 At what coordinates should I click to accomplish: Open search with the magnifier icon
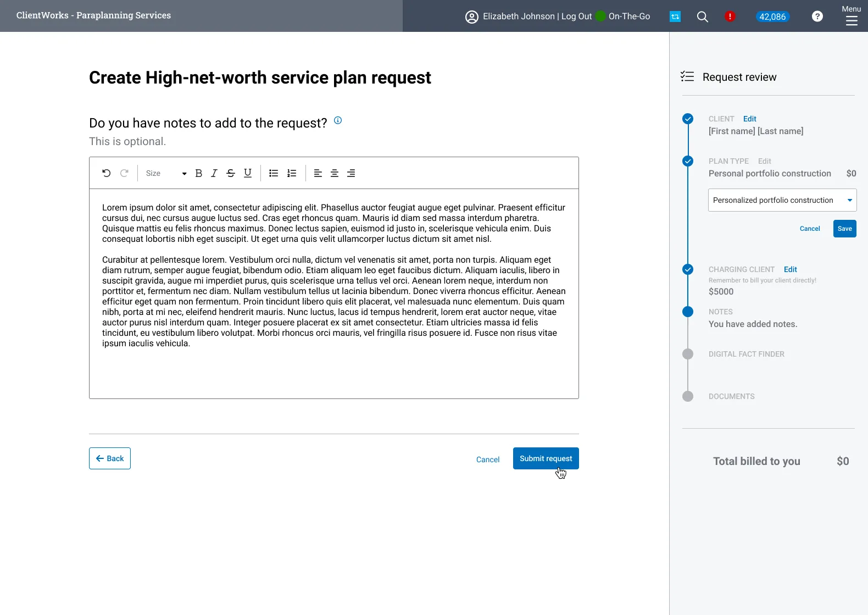click(x=702, y=17)
